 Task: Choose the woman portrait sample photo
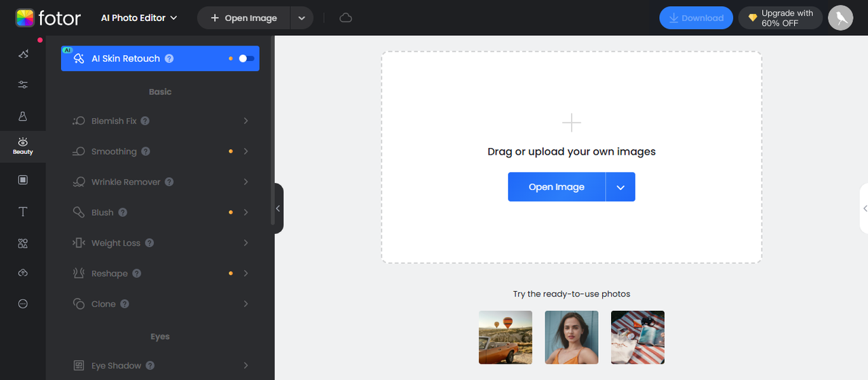572,337
